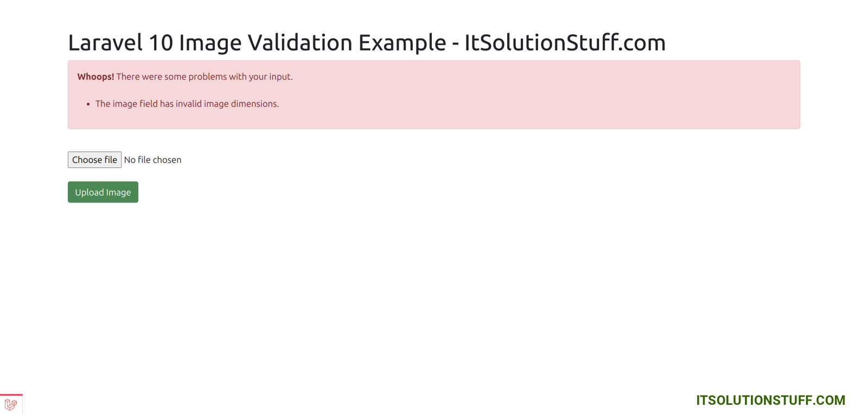Image resolution: width=868 pixels, height=414 pixels.
Task: Click the word "Laravel" in the page heading
Action: click(105, 42)
